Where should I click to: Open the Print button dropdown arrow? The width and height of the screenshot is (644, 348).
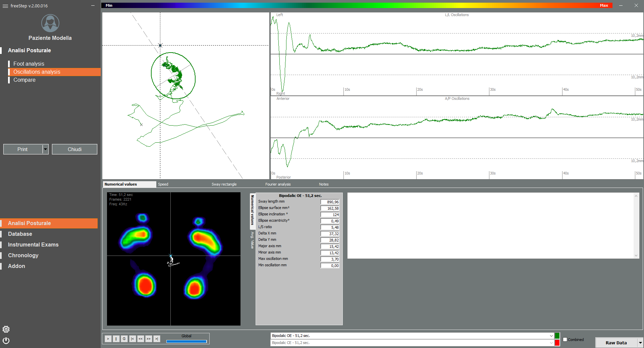(x=46, y=149)
